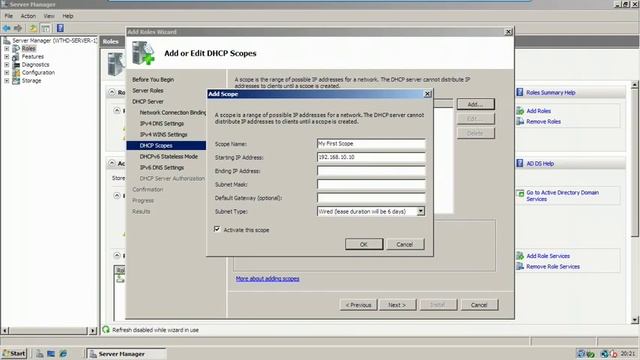Screen dimensions: 640x360
Task: Open the File menu
Action: (9, 16)
